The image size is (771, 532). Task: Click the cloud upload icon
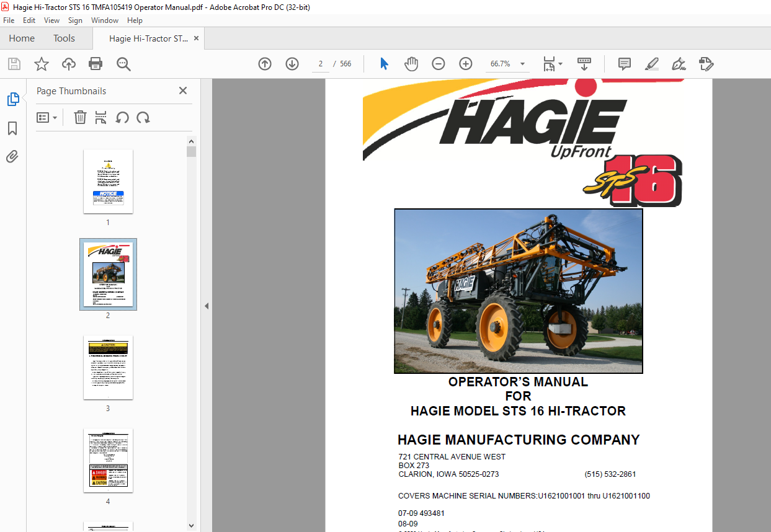point(68,64)
